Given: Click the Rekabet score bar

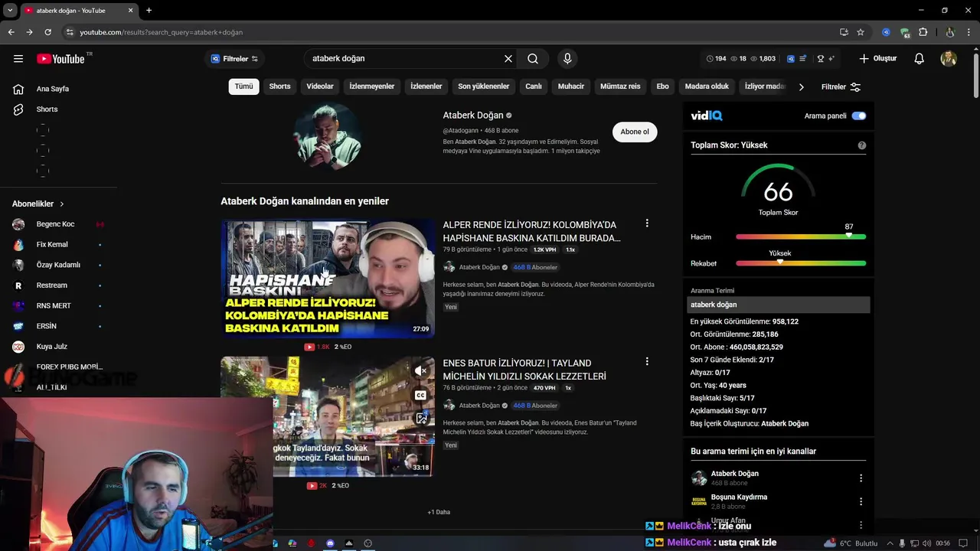Looking at the screenshot, I should point(801,263).
